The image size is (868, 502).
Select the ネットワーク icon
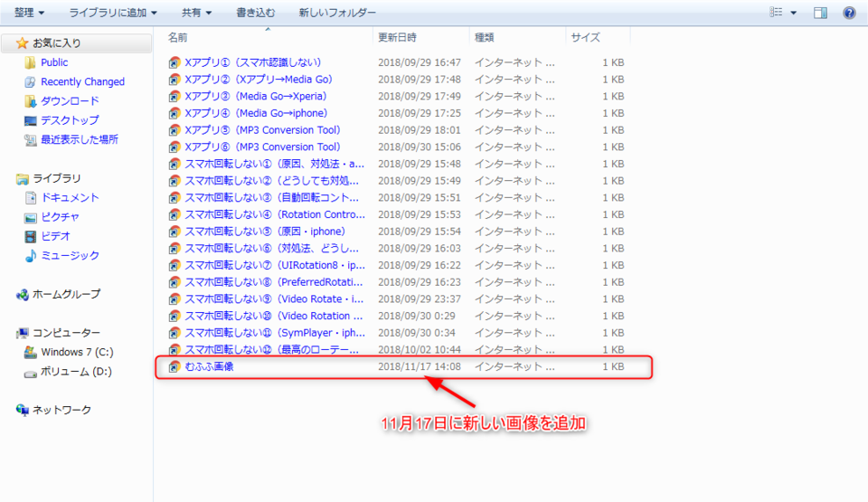pyautogui.click(x=22, y=410)
